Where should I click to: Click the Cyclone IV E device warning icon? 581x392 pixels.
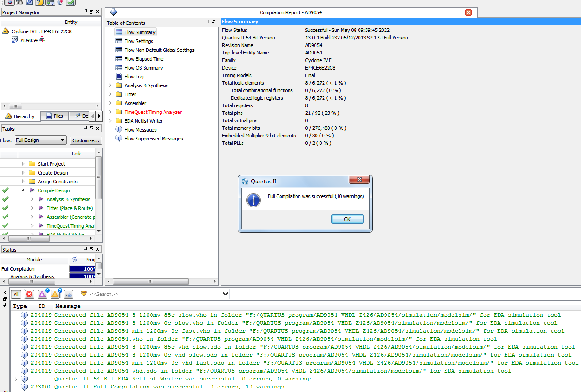(6, 31)
